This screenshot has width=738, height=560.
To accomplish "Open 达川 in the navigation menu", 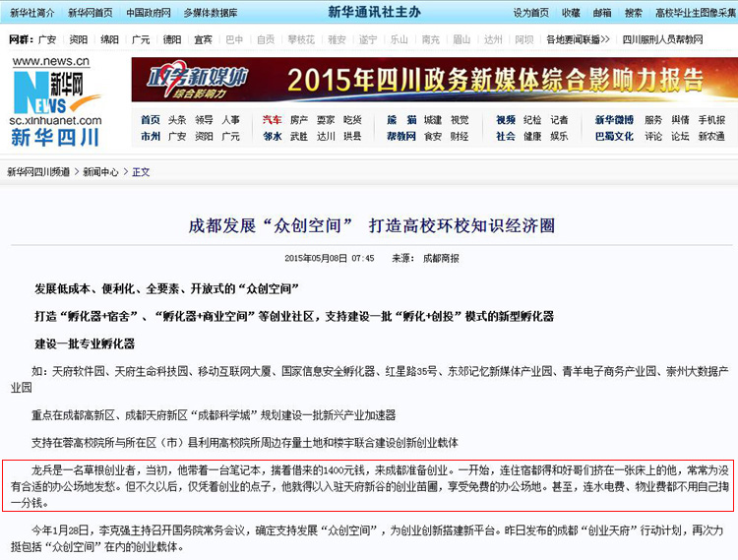I will tap(326, 137).
